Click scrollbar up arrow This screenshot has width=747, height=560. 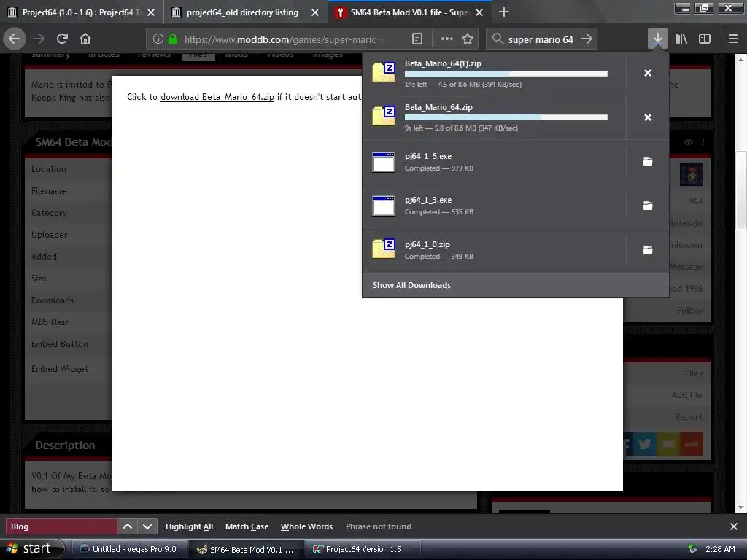point(741,60)
